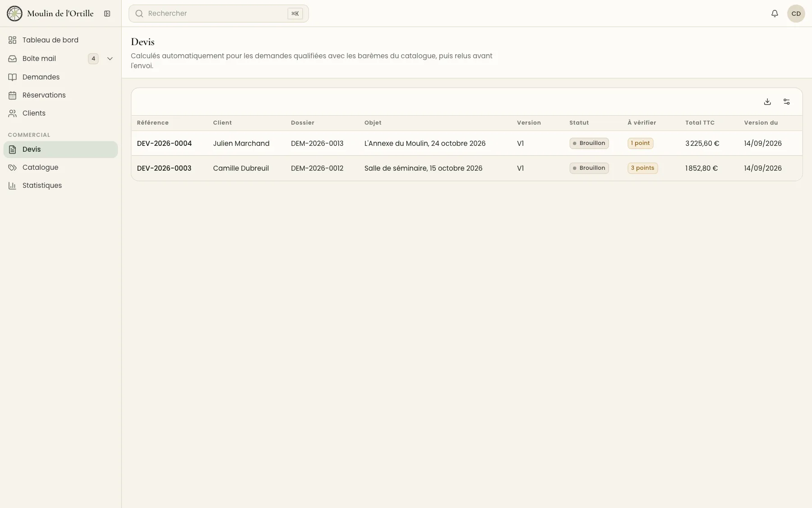Open the notifications bell
Image resolution: width=812 pixels, height=508 pixels.
(775, 14)
